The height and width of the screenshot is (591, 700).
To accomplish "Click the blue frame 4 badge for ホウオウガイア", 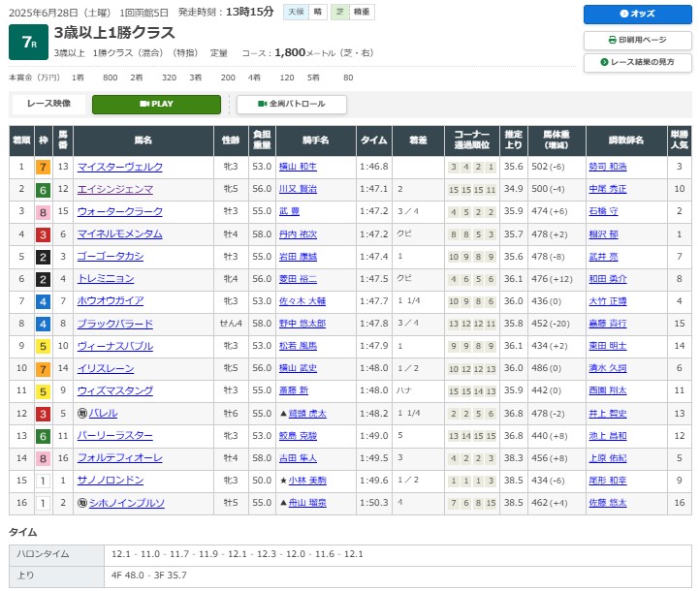I will (x=43, y=301).
